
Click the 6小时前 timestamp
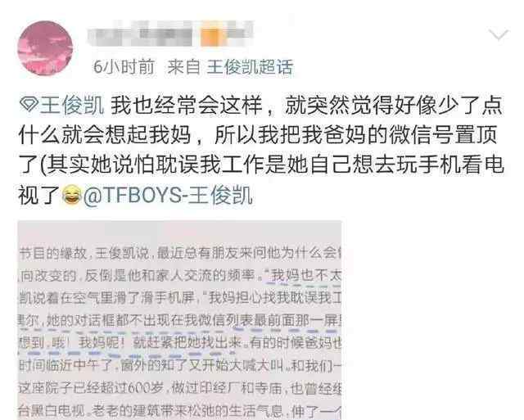tap(124, 67)
